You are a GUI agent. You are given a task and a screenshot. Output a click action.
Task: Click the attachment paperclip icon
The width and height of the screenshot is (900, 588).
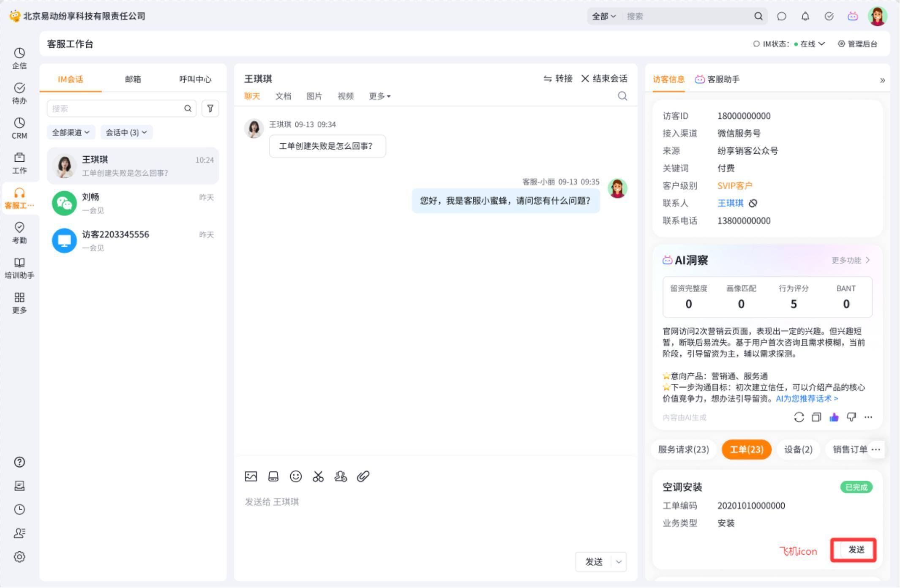pyautogui.click(x=363, y=476)
